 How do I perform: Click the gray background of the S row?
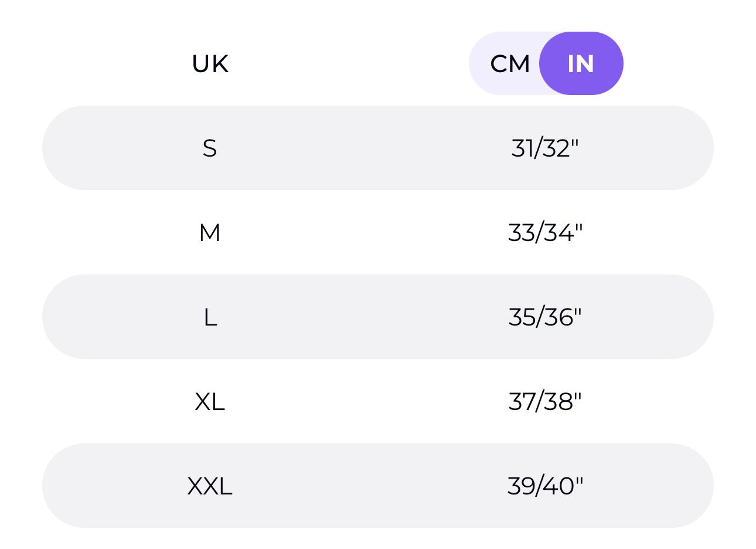(375, 148)
